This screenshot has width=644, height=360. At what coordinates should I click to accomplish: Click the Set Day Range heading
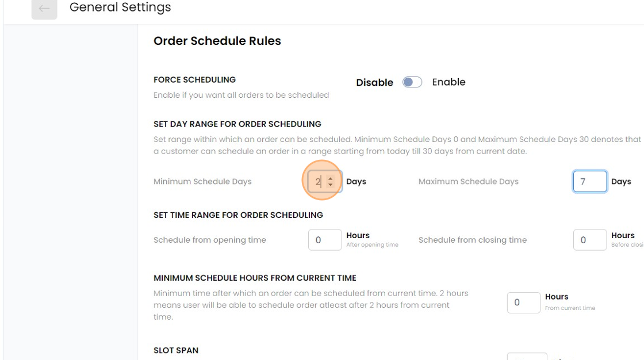237,124
